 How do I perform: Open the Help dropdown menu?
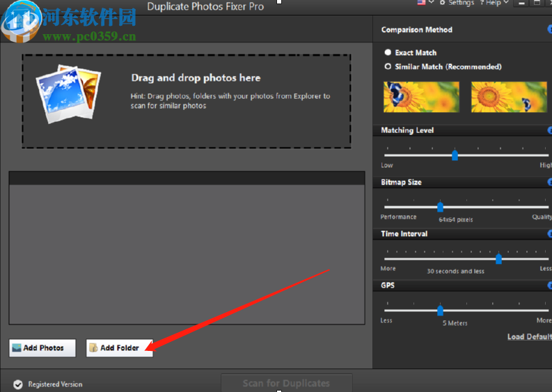tap(494, 3)
